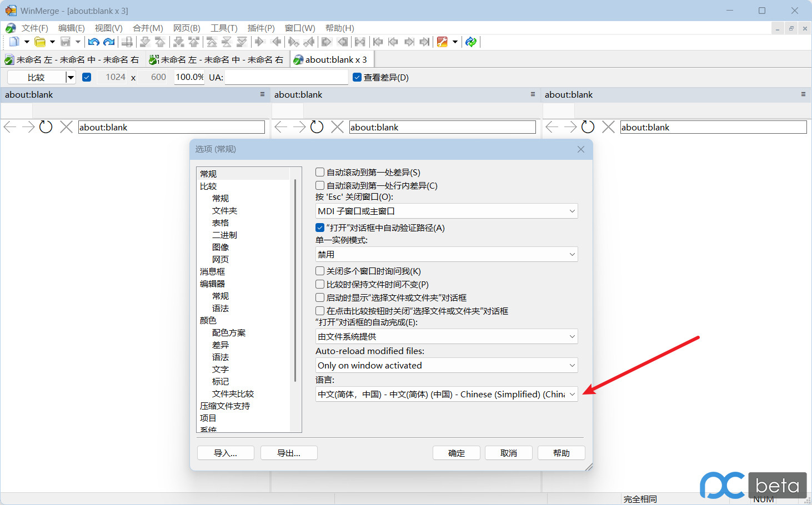Open the Only on window activated dropdown
The height and width of the screenshot is (505, 812).
tap(447, 365)
